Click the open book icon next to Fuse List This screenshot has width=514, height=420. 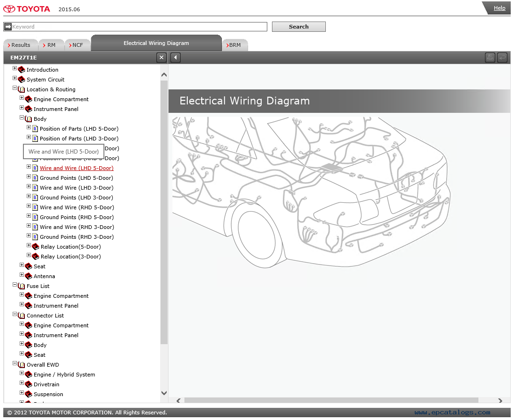tap(22, 286)
